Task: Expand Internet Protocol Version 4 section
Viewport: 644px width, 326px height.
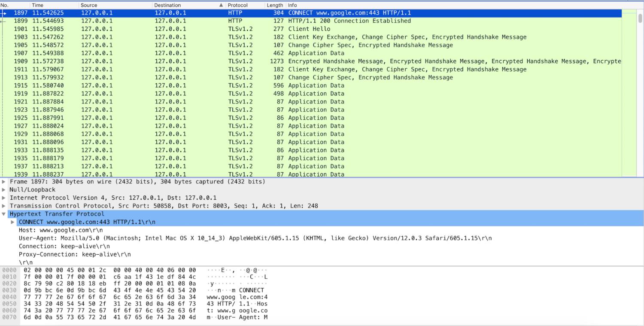Action: point(4,198)
